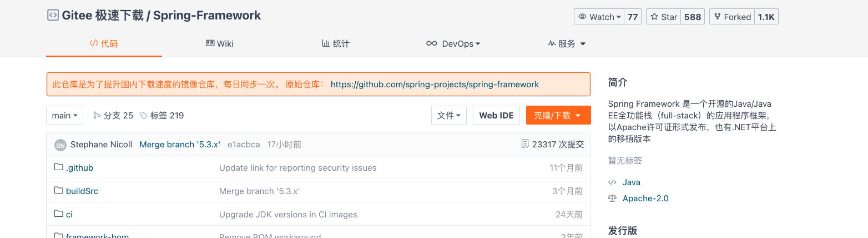Click the 3个月前 timestamp of buildSrc
The height and width of the screenshot is (238, 868).
[x=567, y=191]
